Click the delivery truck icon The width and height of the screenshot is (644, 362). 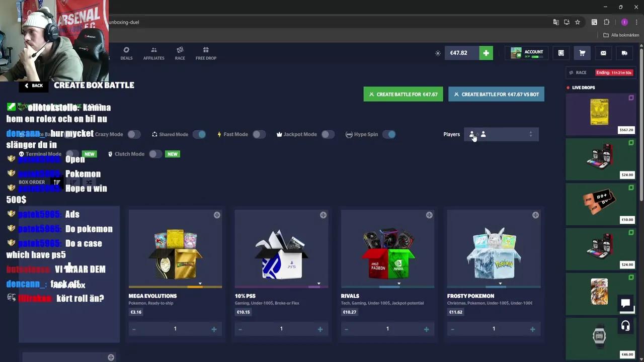point(624,53)
